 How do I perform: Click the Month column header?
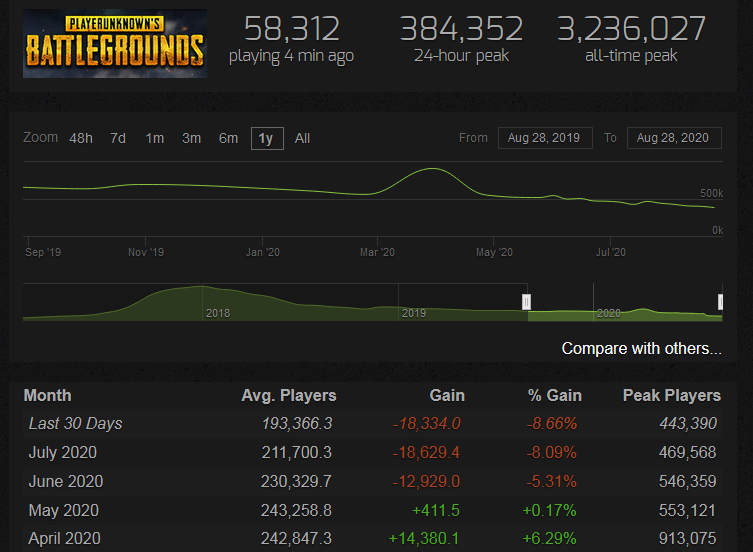(48, 395)
